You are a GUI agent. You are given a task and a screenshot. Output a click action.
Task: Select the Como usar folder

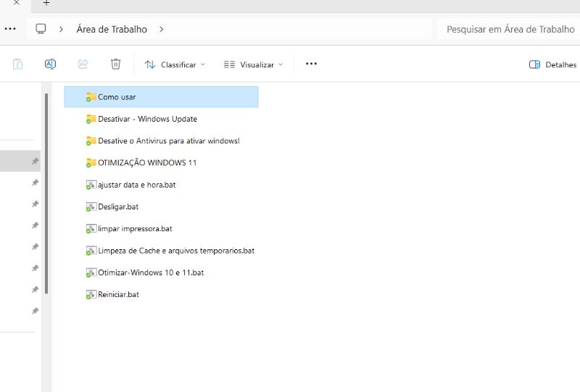point(161,97)
